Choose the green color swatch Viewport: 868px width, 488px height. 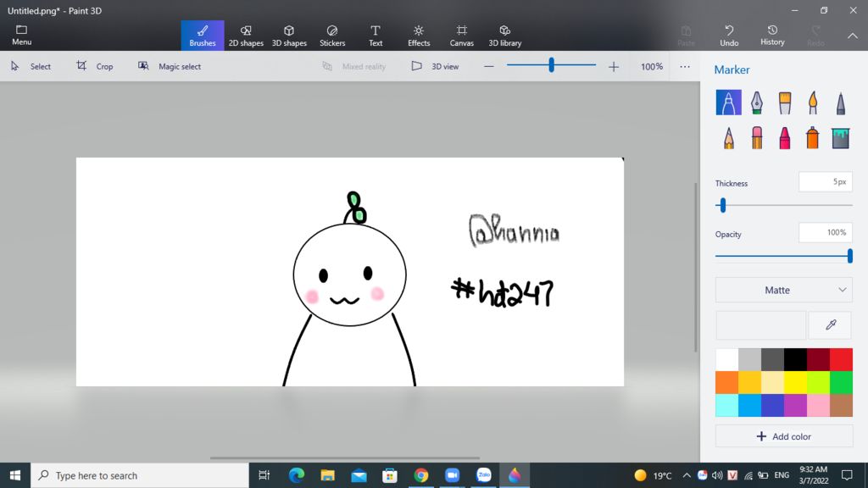pyautogui.click(x=841, y=382)
